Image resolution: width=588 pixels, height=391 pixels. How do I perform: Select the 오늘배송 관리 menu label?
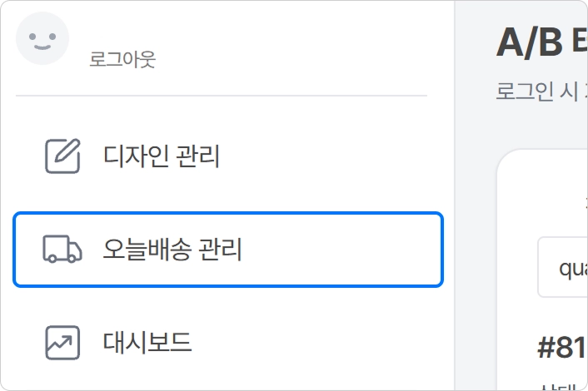click(x=172, y=250)
